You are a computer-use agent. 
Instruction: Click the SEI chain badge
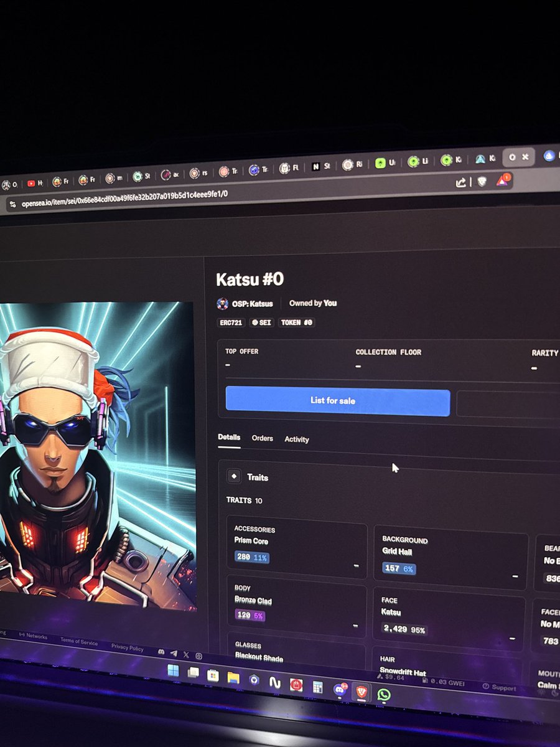[x=261, y=322]
